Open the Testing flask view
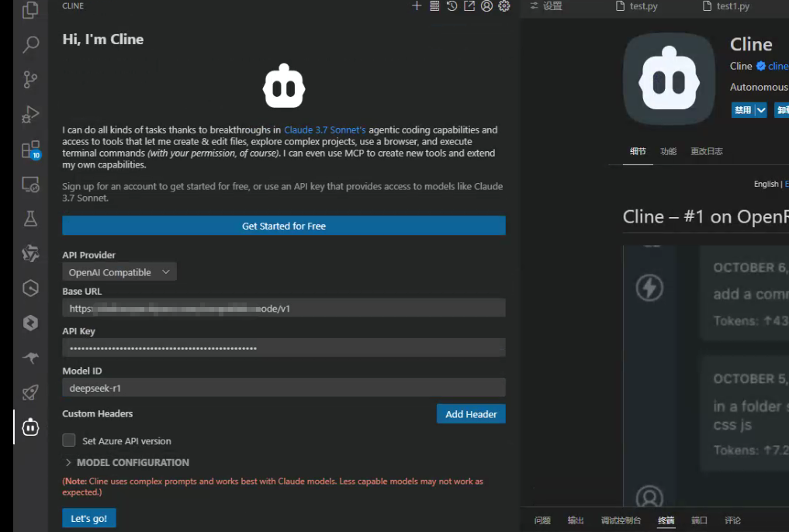789x532 pixels. (x=30, y=219)
